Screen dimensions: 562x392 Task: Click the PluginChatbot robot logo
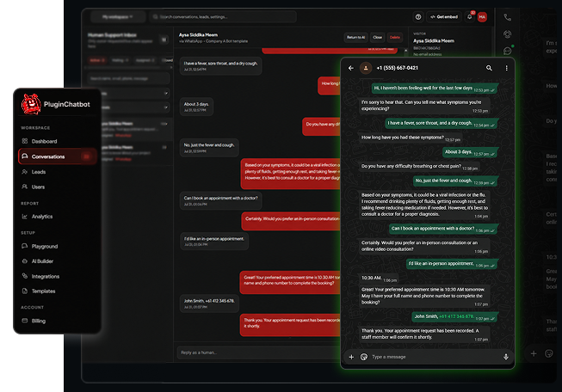(x=31, y=104)
